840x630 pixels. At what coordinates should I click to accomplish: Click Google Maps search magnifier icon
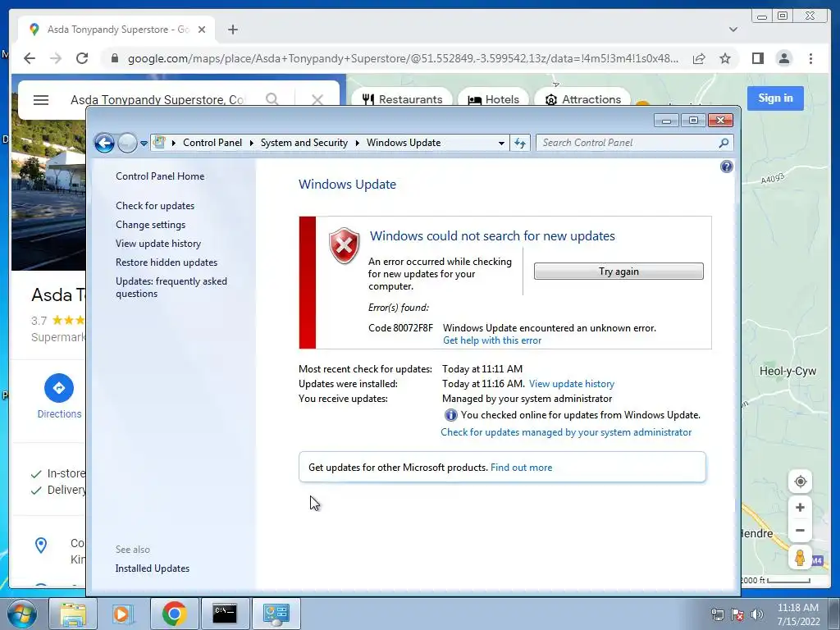coord(272,99)
